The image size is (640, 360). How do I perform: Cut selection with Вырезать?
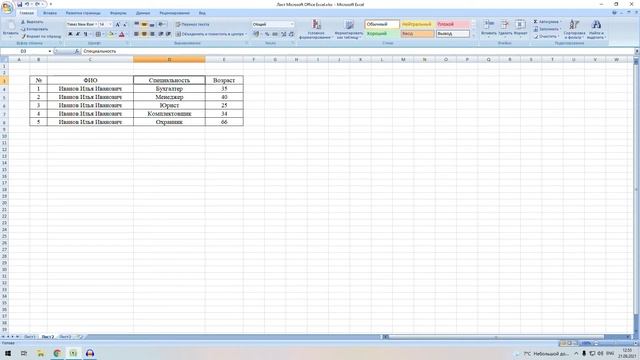pos(32,22)
